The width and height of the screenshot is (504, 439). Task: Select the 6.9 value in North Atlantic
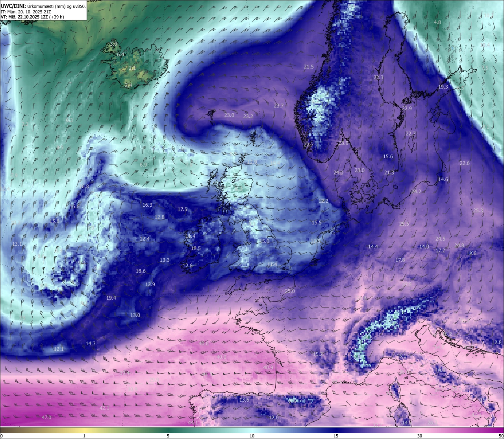[x=143, y=165]
